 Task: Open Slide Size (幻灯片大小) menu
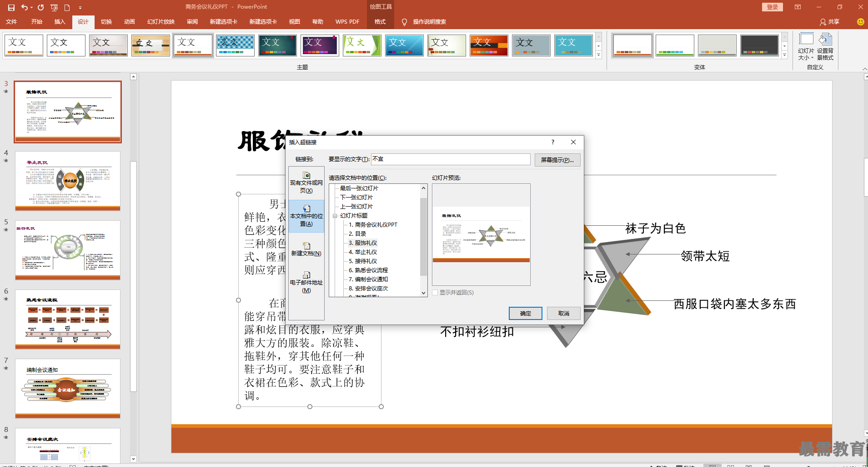pyautogui.click(x=806, y=46)
